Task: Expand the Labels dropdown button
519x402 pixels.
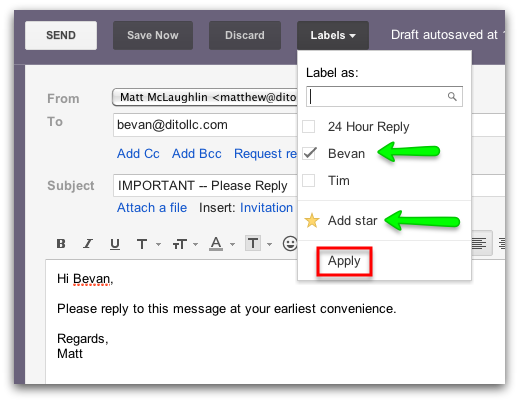Action: (x=333, y=35)
